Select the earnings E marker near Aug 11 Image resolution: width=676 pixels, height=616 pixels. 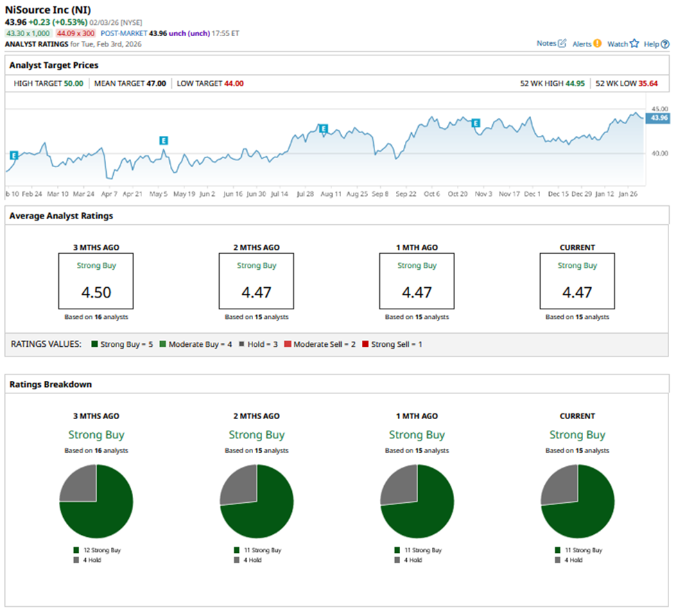pos(323,128)
